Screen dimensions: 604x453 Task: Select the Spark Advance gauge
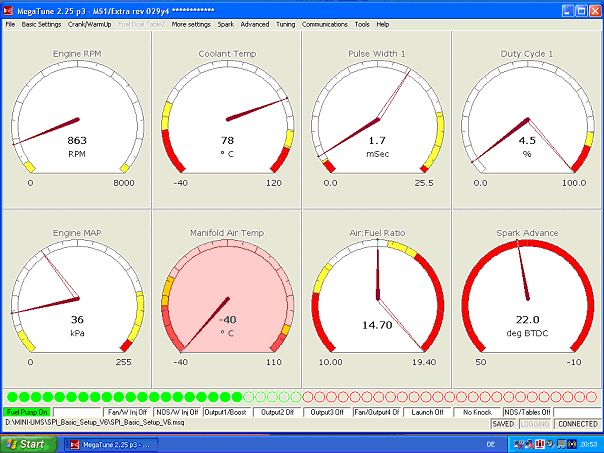click(x=526, y=298)
